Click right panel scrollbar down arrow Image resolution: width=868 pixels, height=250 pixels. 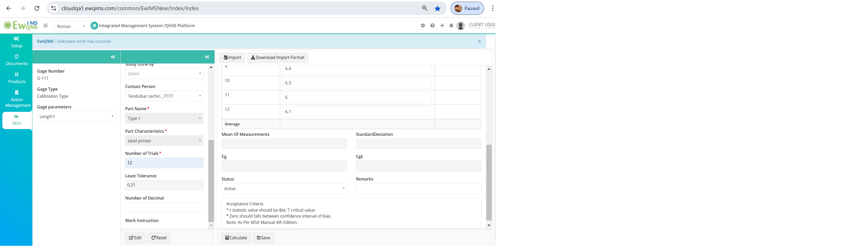[489, 226]
